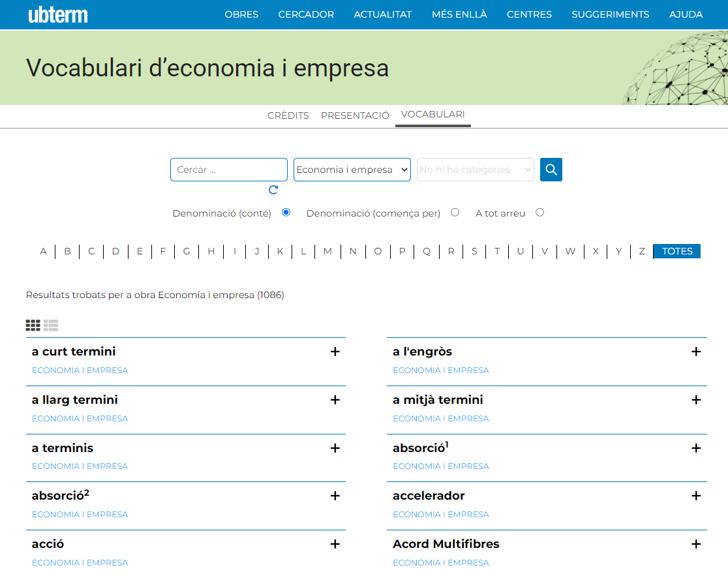Click the ubterm logo
Viewport: 728px width, 576px height.
[x=58, y=14]
